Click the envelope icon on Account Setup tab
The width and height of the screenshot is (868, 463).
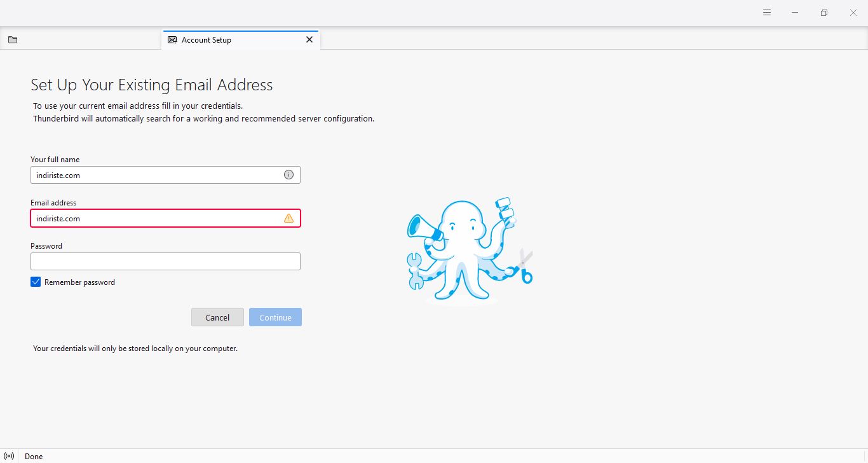(x=172, y=39)
